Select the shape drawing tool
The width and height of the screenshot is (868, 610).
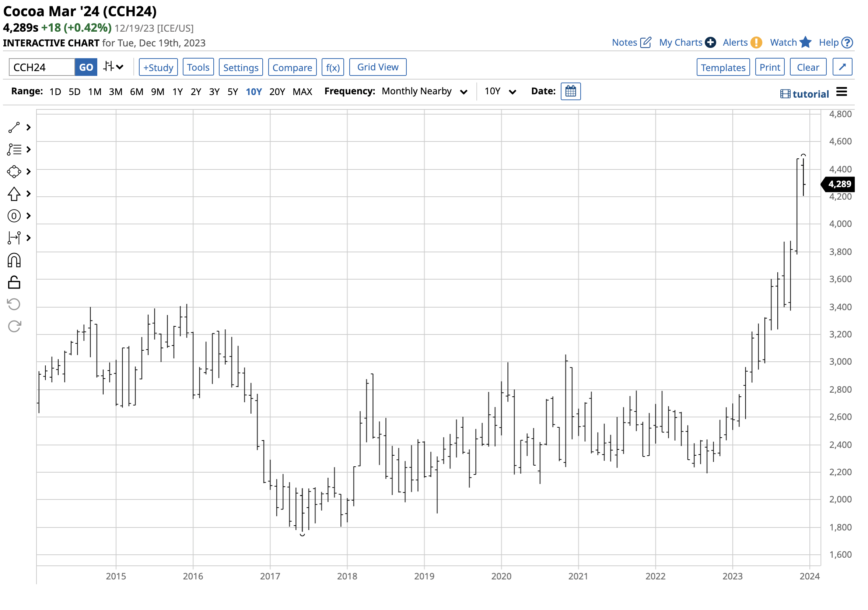click(x=14, y=171)
